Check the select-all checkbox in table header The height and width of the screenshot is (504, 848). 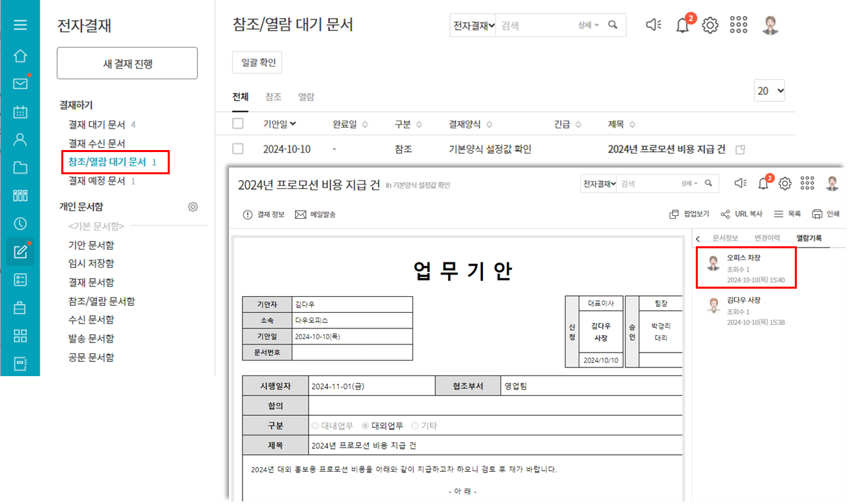pos(238,124)
